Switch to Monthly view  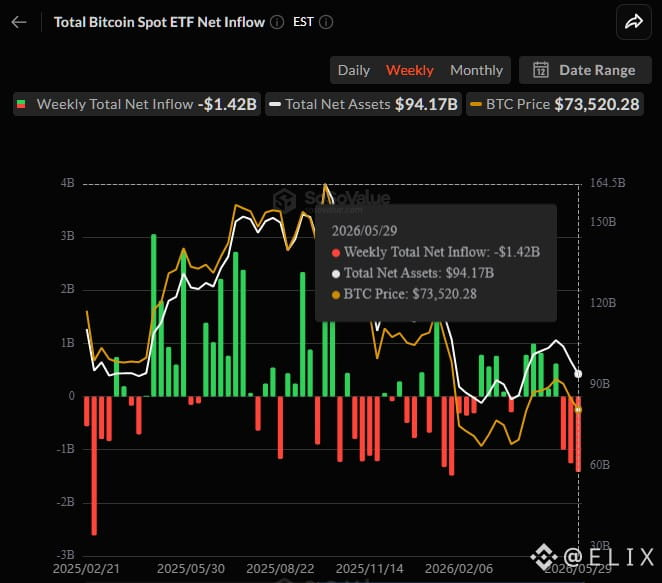pos(476,70)
